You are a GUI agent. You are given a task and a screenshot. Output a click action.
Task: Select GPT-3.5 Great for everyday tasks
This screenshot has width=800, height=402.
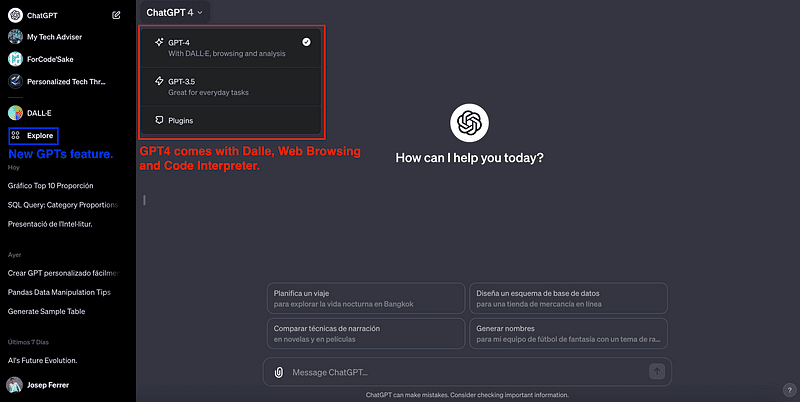coord(231,87)
